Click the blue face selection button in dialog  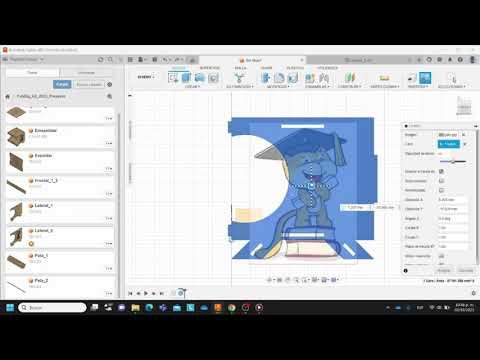coord(449,144)
